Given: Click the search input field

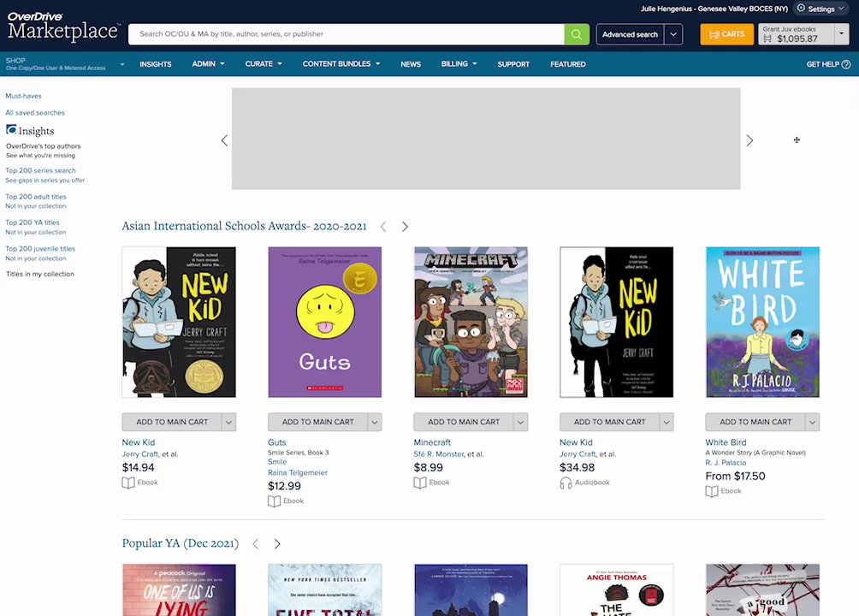Looking at the screenshot, I should (347, 34).
